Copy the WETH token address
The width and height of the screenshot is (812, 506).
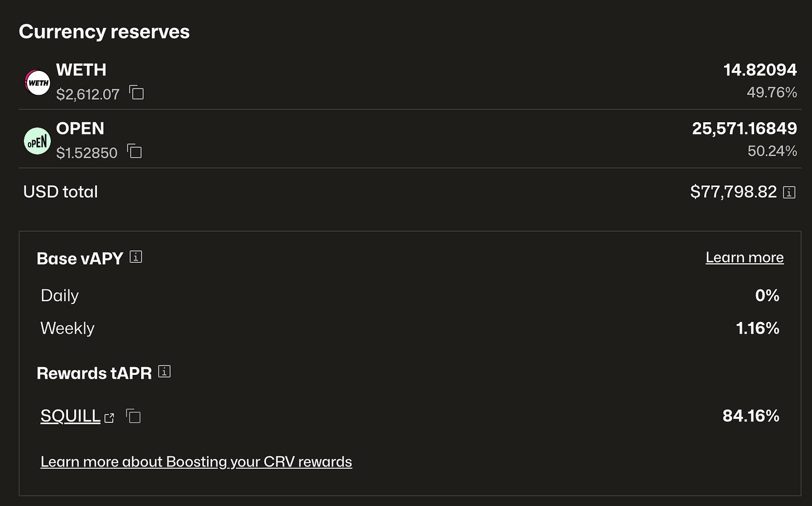coord(137,93)
